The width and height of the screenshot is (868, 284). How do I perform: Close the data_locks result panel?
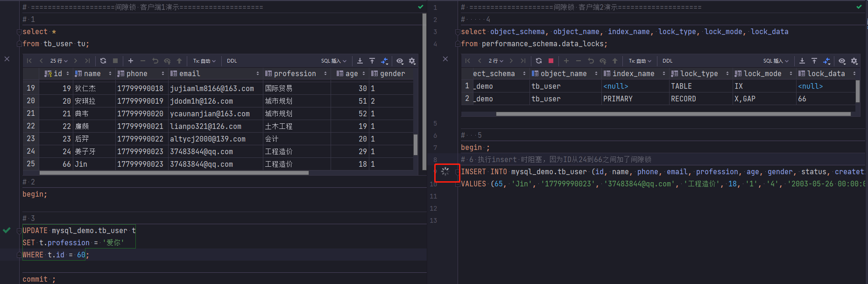pos(445,59)
